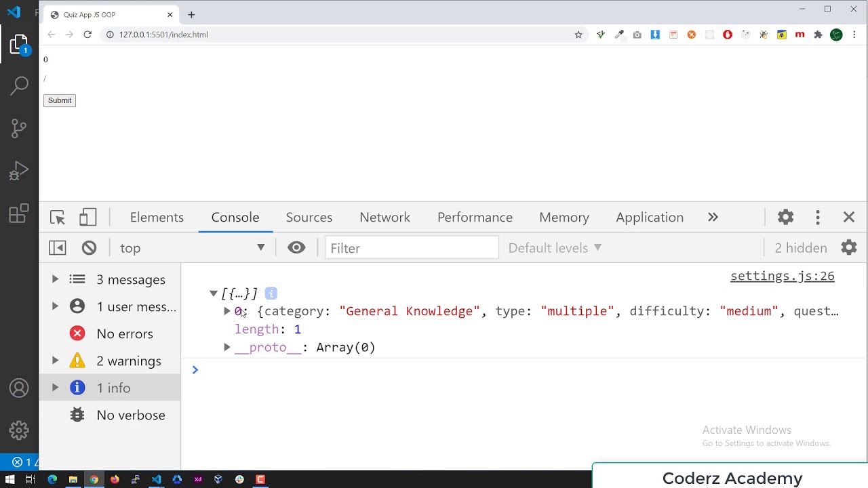868x488 pixels.
Task: Expand the '1 info' group
Action: click(55, 388)
